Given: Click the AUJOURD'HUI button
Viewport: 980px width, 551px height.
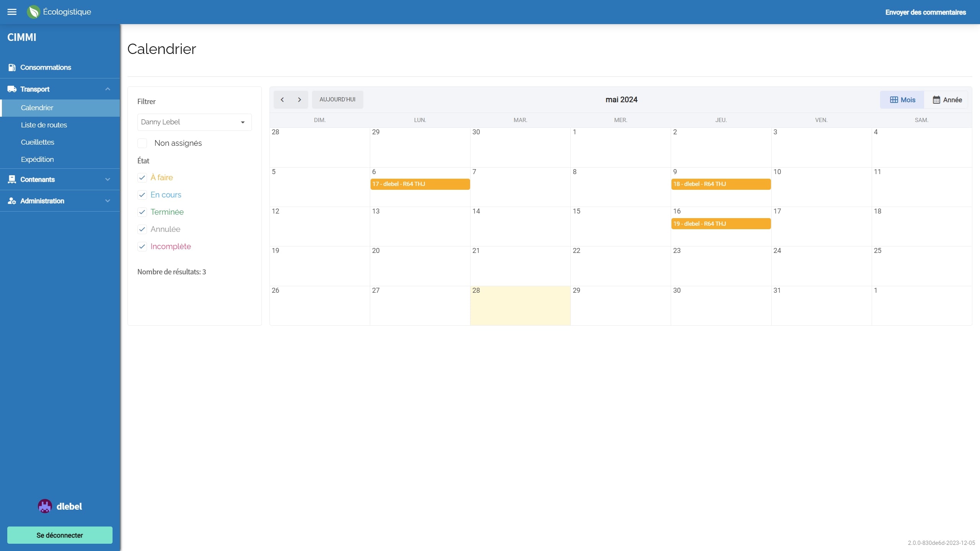Looking at the screenshot, I should click(337, 99).
